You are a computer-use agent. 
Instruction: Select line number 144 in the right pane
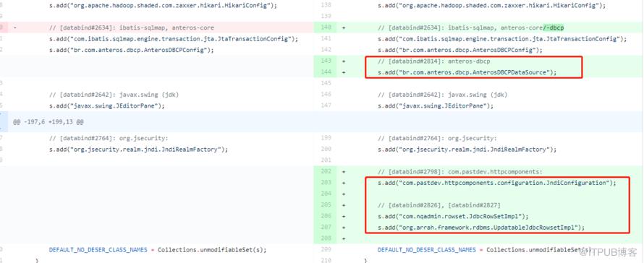[327, 72]
